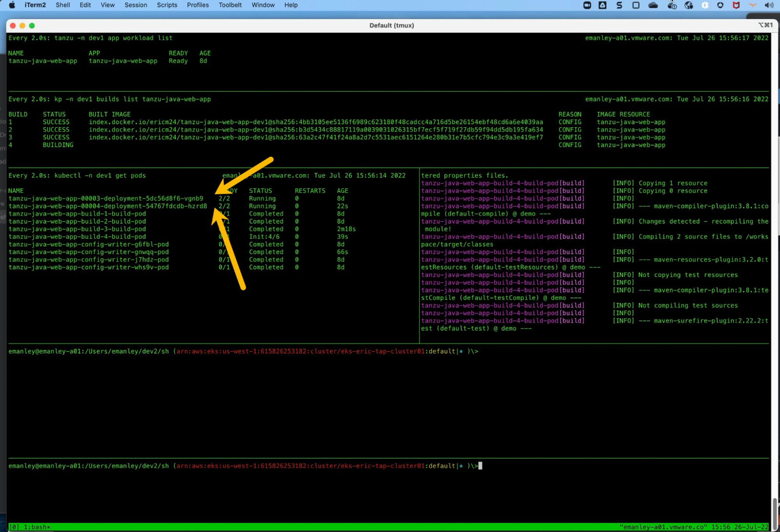Click the OneDrive cloud icon
This screenshot has height=532, width=780.
(x=653, y=5)
